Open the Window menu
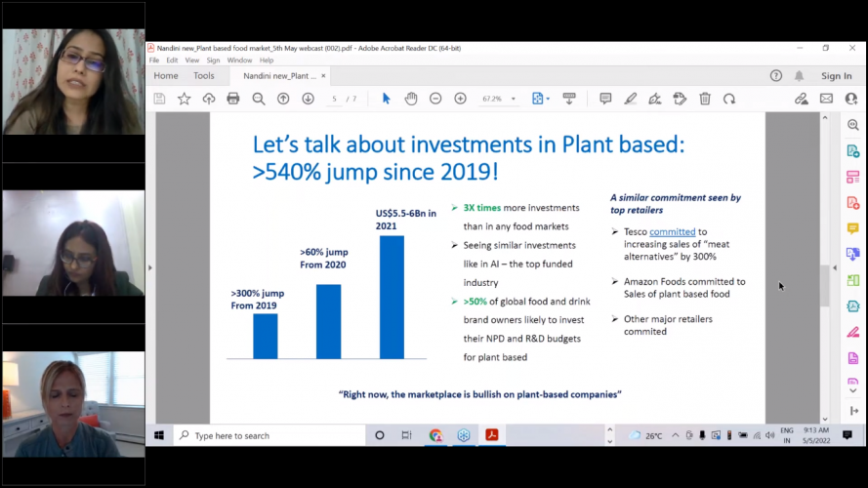 pyautogui.click(x=239, y=61)
